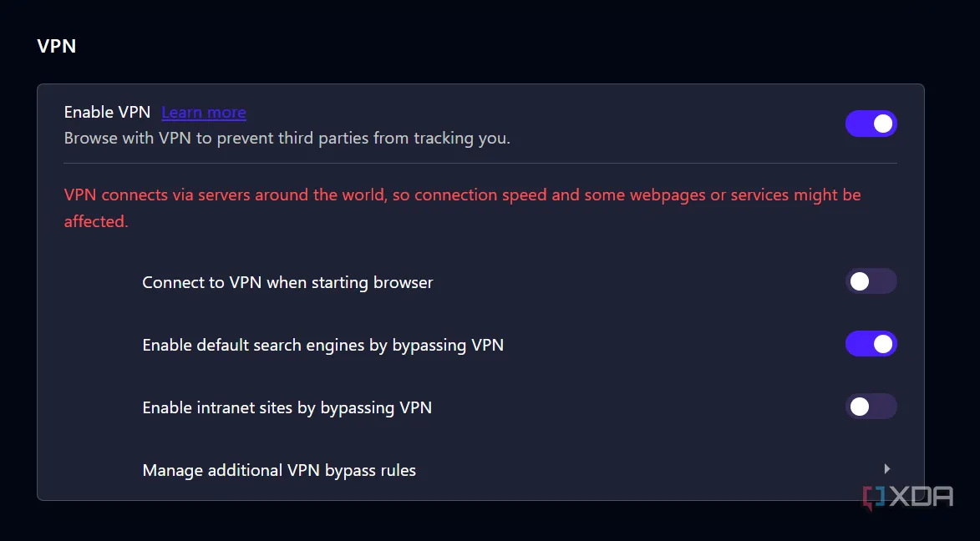Click the Enable VPN label text

[107, 112]
